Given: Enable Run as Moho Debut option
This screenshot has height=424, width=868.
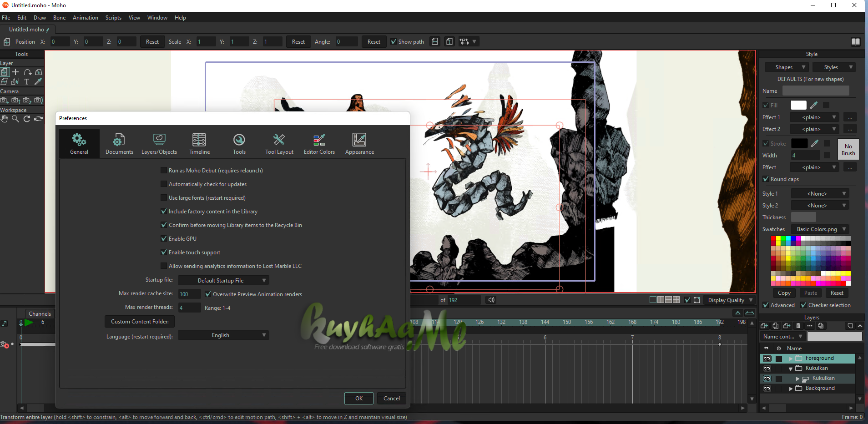Looking at the screenshot, I should coord(164,171).
